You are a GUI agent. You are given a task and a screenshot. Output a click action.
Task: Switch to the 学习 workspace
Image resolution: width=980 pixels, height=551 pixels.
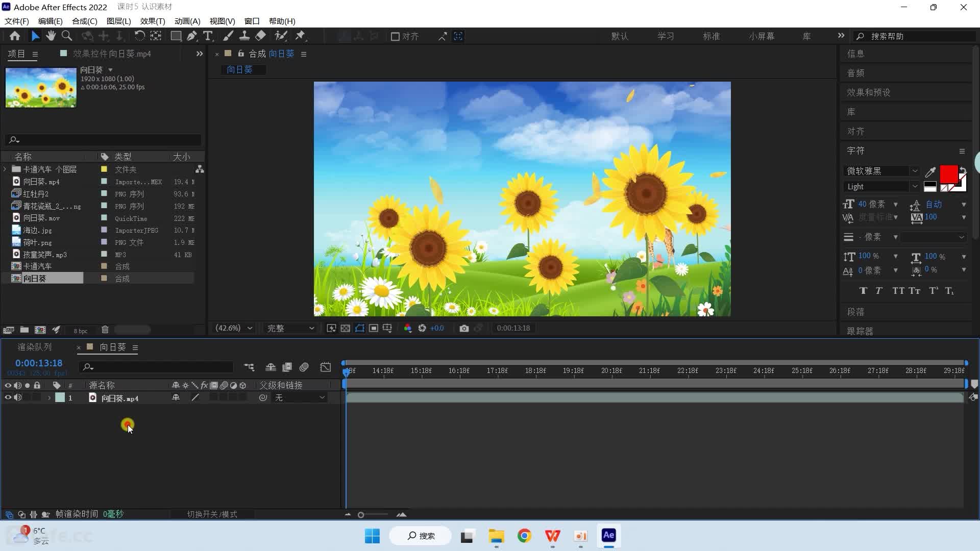(x=666, y=36)
